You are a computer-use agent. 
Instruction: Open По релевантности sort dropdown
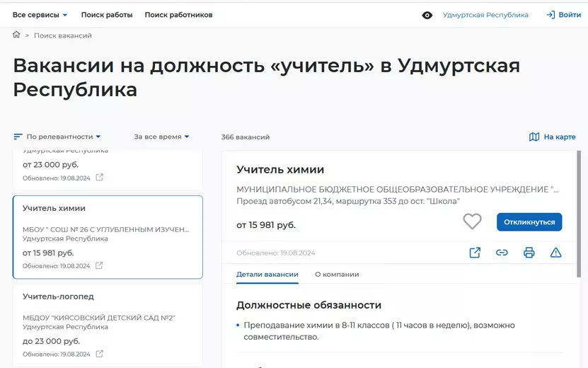point(57,137)
